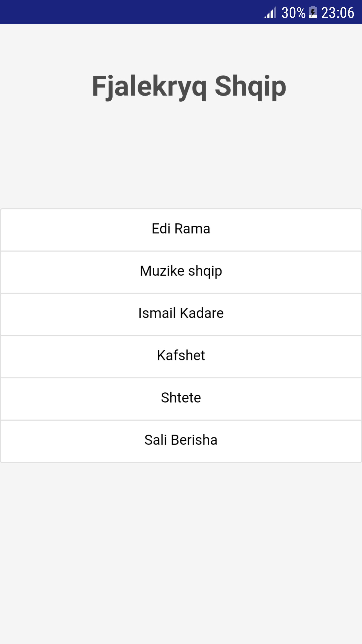Tap the signal strength icon
Screen dimensions: 362x644
pyautogui.click(x=270, y=12)
